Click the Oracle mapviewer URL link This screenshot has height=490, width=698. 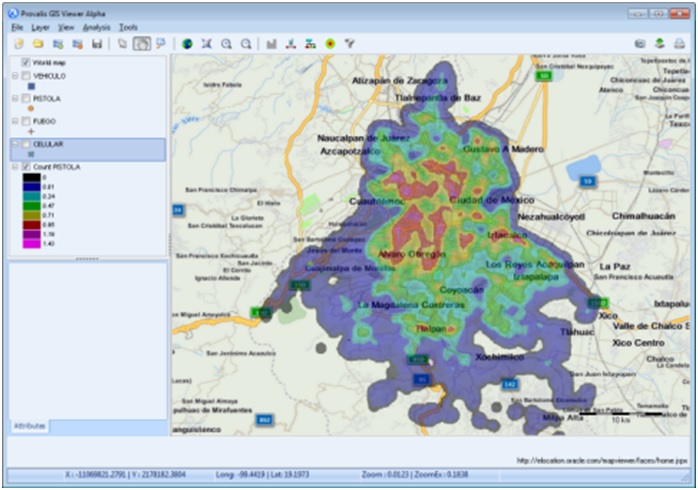coord(599,461)
